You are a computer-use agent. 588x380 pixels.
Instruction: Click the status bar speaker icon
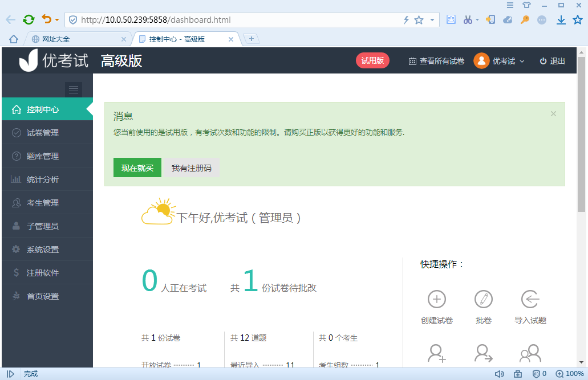click(499, 374)
